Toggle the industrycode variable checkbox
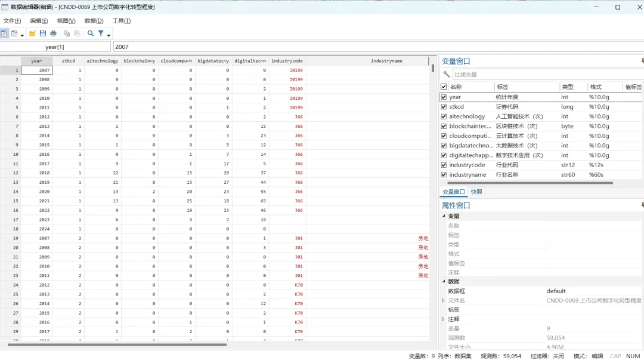 444,165
